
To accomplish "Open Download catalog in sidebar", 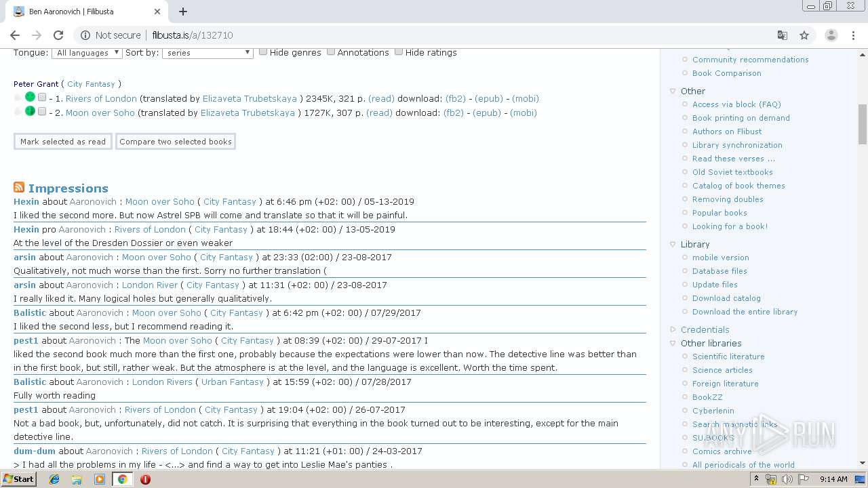I will point(726,298).
